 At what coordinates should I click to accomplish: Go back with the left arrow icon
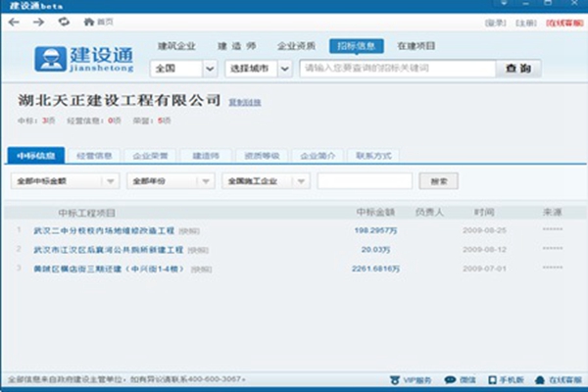tap(14, 23)
